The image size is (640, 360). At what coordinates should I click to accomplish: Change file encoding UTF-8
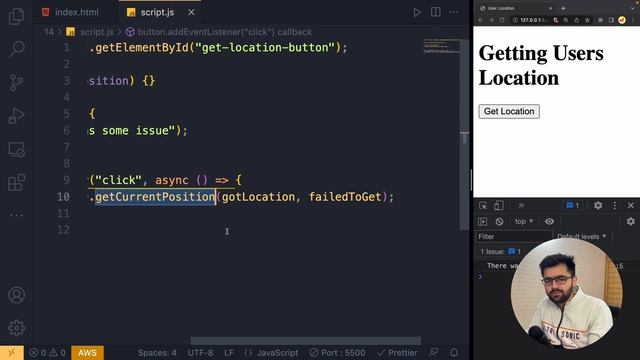pyautogui.click(x=200, y=353)
